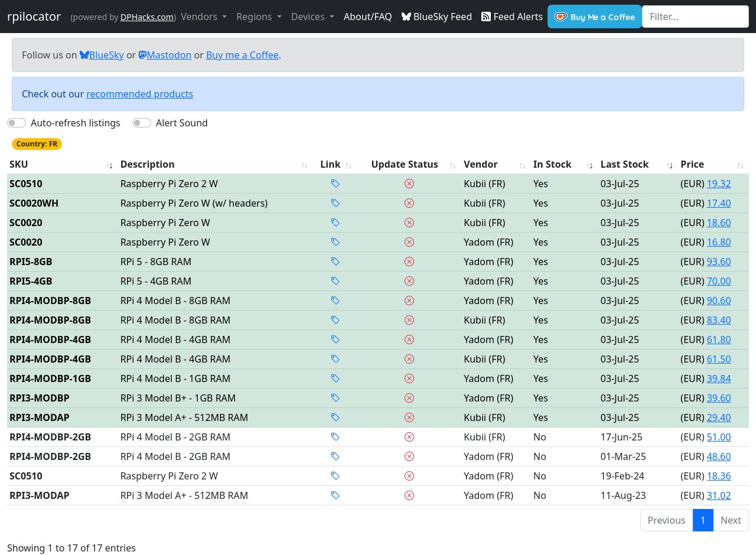Click update status icon for RPI5-4GB row

tap(409, 281)
